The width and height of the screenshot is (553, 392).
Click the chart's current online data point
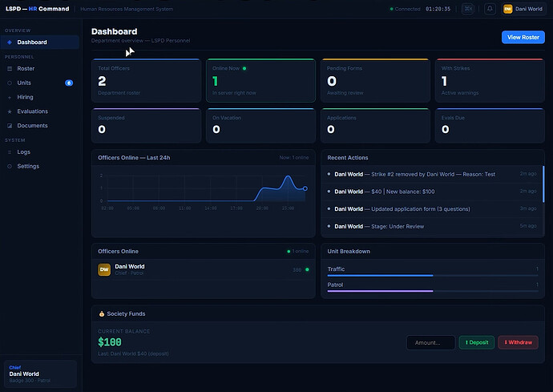point(305,188)
